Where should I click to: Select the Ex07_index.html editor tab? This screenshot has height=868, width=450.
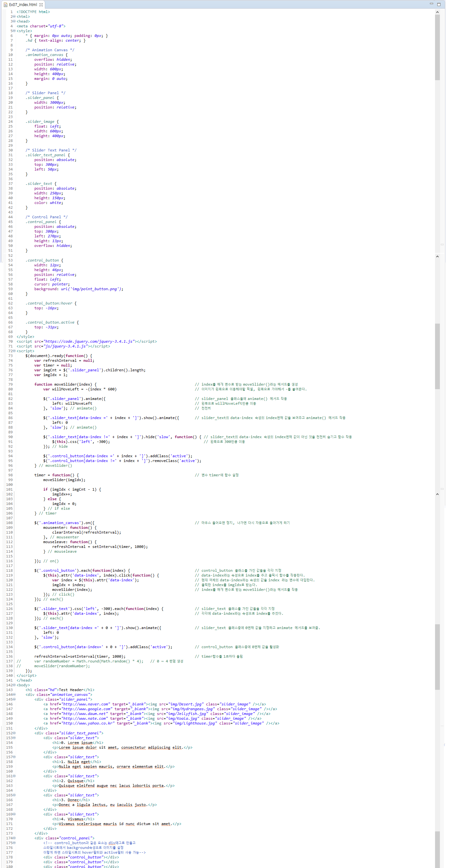point(23,5)
